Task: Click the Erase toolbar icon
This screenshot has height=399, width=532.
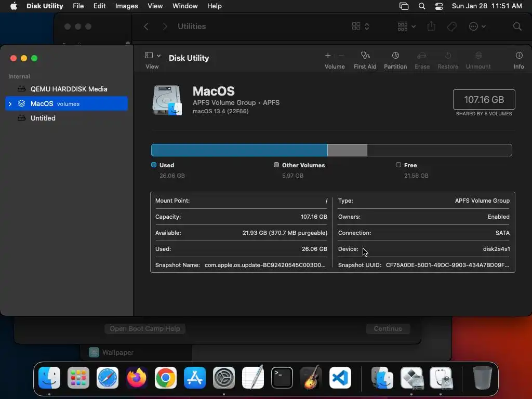Action: pyautogui.click(x=422, y=56)
